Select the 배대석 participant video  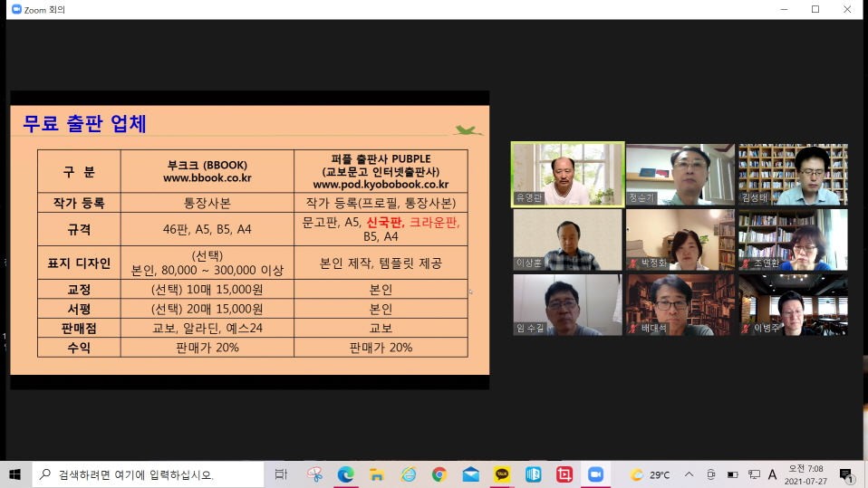click(680, 305)
